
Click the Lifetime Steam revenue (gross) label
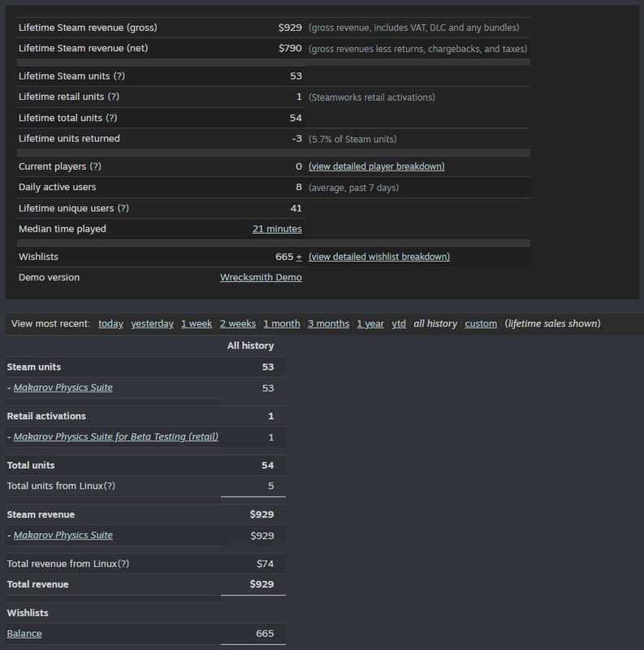click(x=88, y=28)
